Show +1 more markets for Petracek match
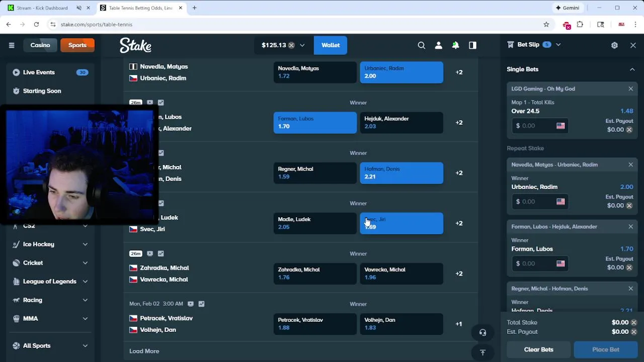 pyautogui.click(x=459, y=324)
